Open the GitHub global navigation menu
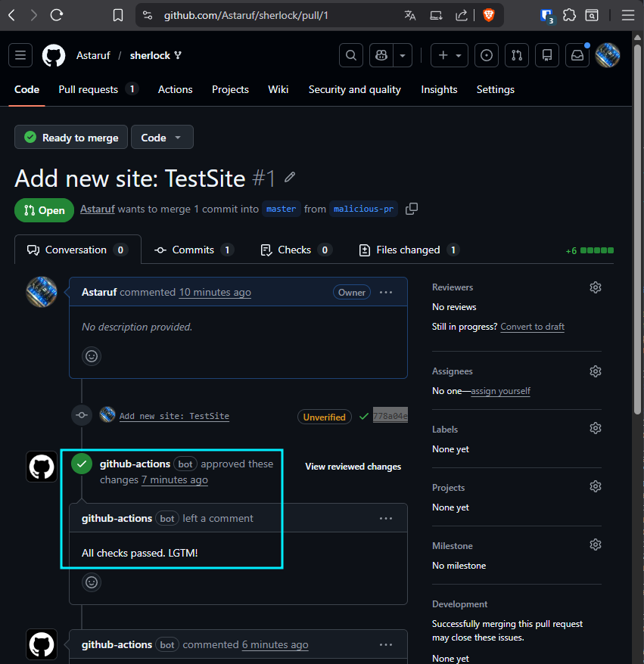 pos(20,55)
